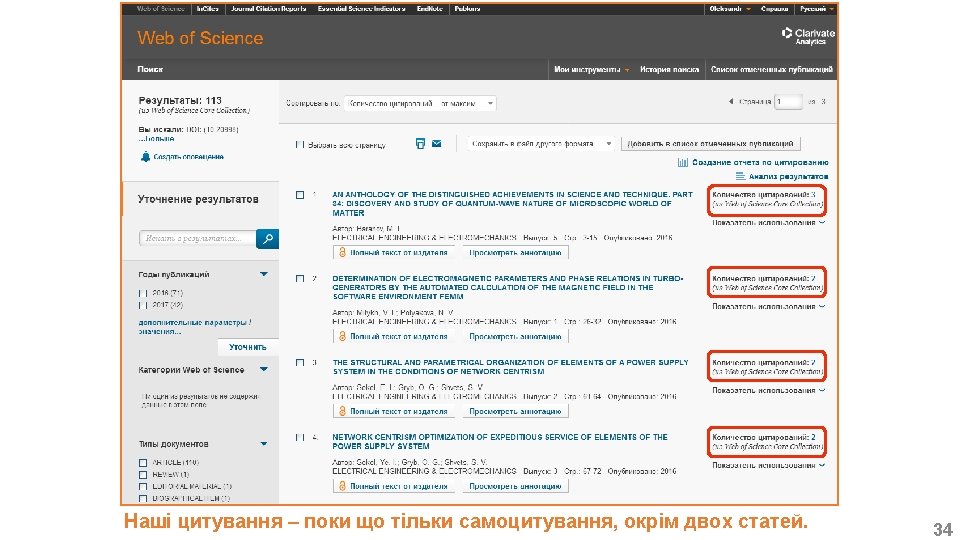Collapse Web of Science categories section
The width and height of the screenshot is (960, 540).
point(264,369)
